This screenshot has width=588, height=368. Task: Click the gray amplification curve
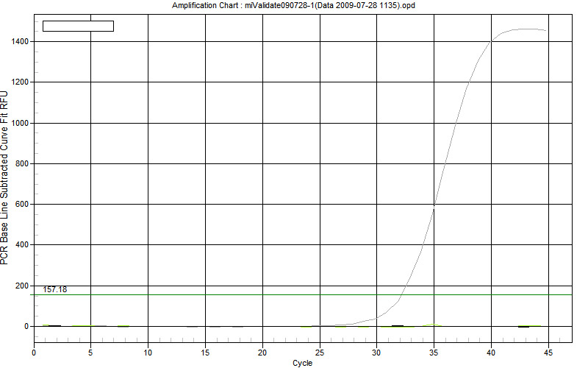(445, 163)
